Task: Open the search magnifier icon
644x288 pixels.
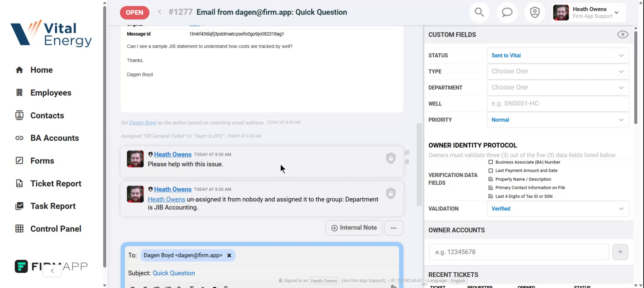Action: [479, 12]
